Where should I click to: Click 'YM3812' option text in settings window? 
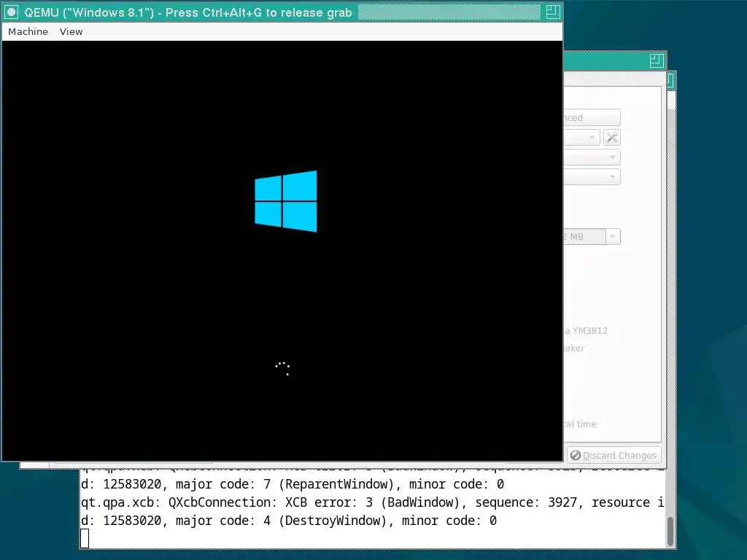(x=589, y=330)
